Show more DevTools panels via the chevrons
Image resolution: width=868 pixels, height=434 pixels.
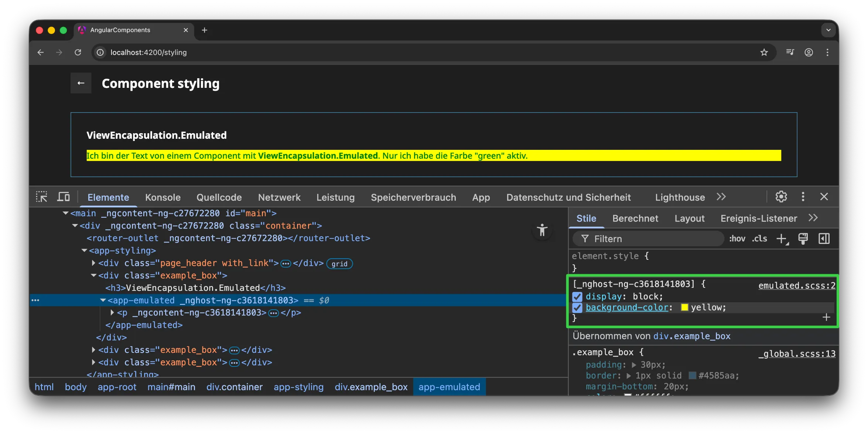(x=721, y=197)
